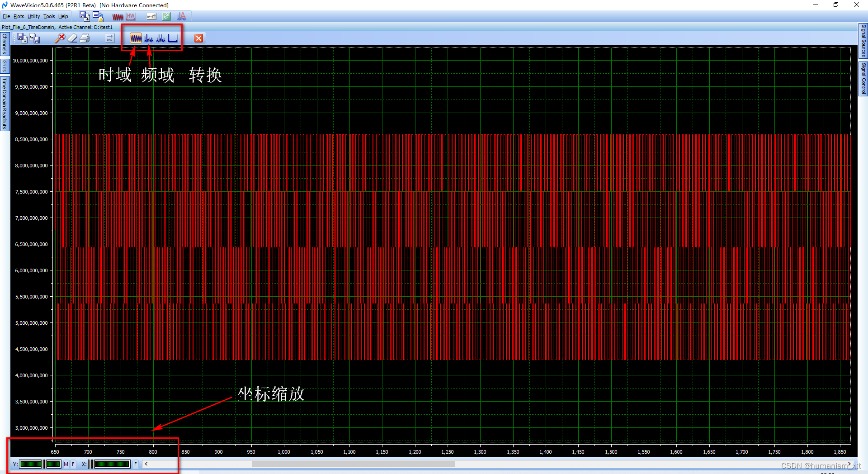This screenshot has width=868, height=474.
Task: Open the Plots menu
Action: (19, 16)
